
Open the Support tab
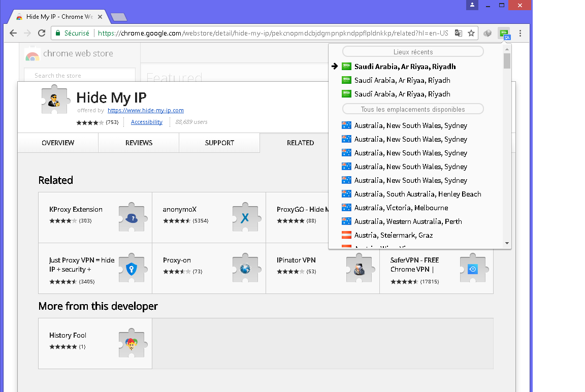pos(219,143)
